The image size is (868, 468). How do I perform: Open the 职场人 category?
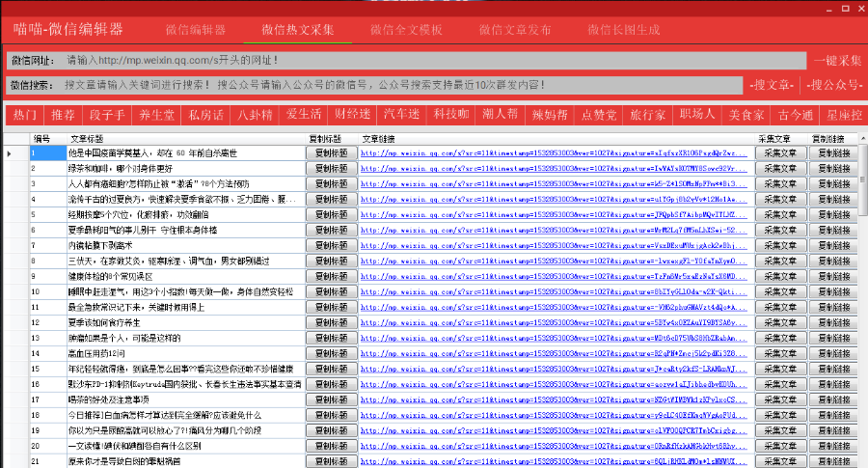click(x=697, y=115)
